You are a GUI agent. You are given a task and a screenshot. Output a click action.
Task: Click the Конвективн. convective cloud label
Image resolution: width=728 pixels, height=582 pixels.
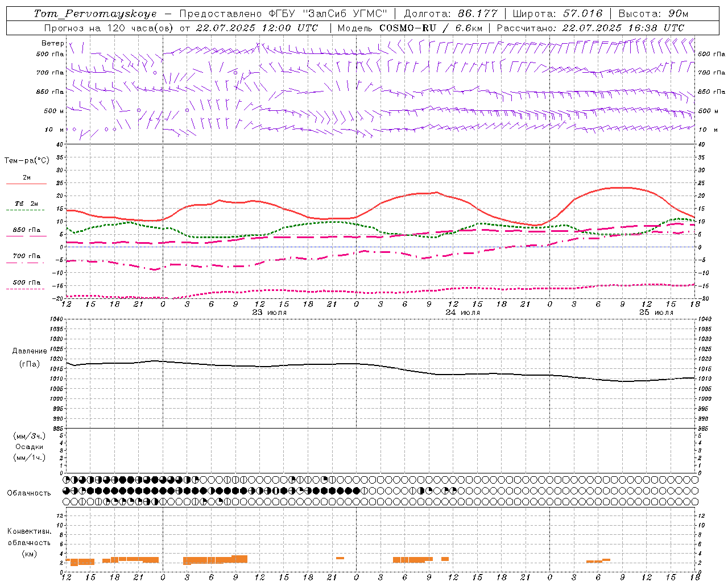(29, 531)
